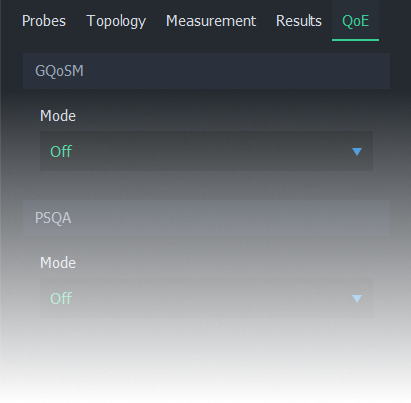This screenshot has width=411, height=403.
Task: Click the GQoSM title text
Action: [x=59, y=71]
